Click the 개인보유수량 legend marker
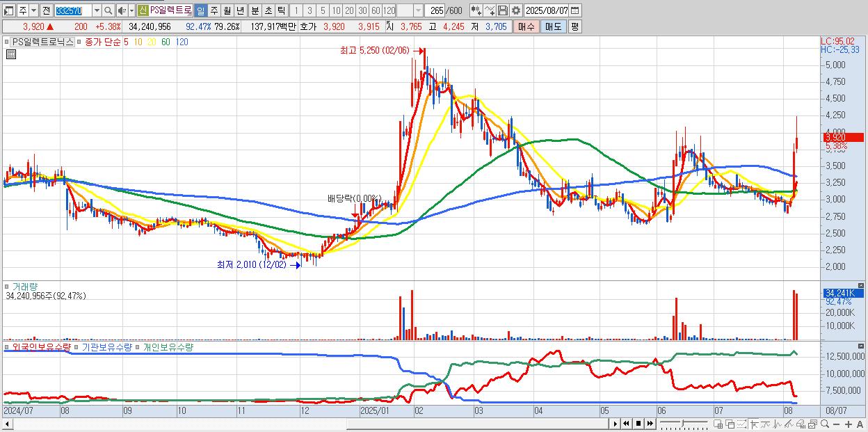 [x=137, y=346]
